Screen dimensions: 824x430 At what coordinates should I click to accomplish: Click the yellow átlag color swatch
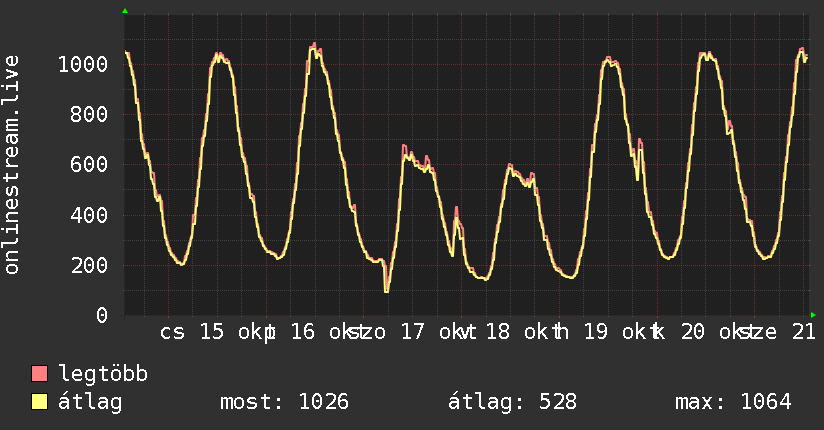(x=39, y=402)
